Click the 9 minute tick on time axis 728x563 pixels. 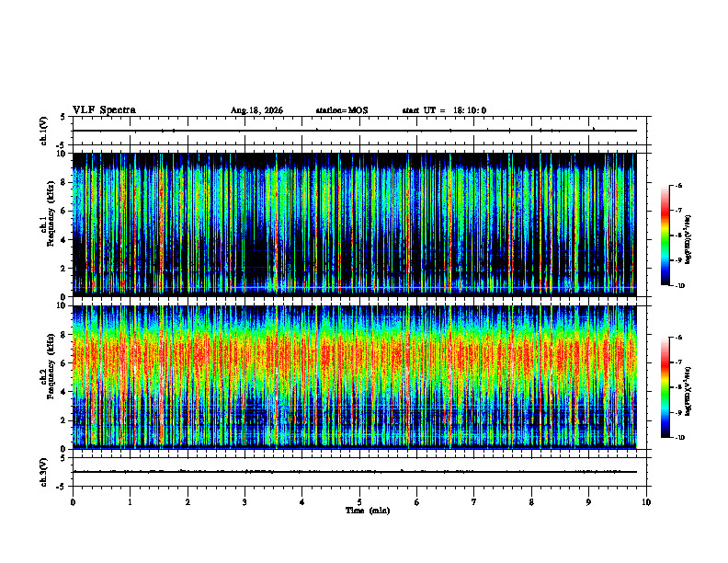588,502
